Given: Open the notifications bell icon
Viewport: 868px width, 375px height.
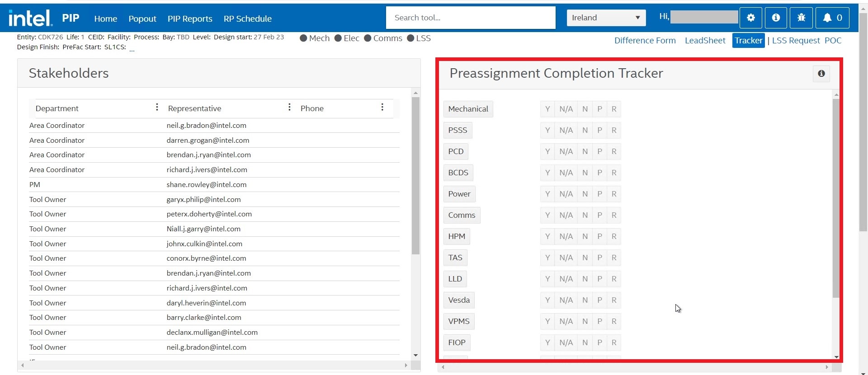Looking at the screenshot, I should tap(832, 18).
